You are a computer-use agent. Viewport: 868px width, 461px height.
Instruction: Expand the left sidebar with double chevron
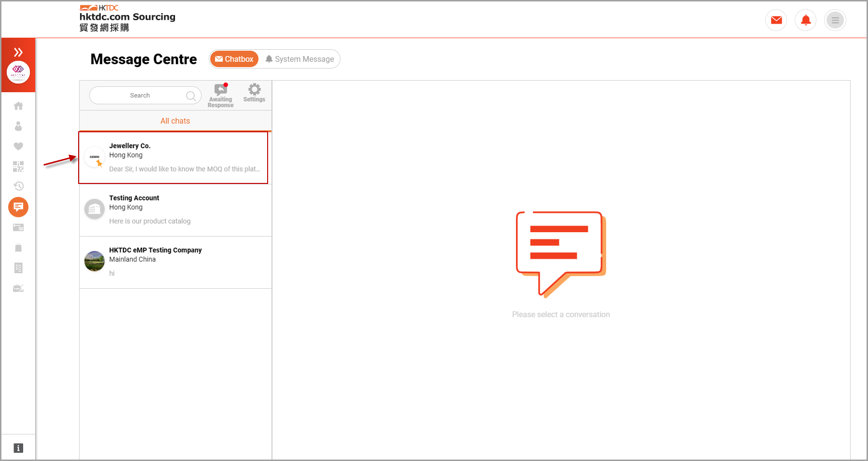click(18, 52)
